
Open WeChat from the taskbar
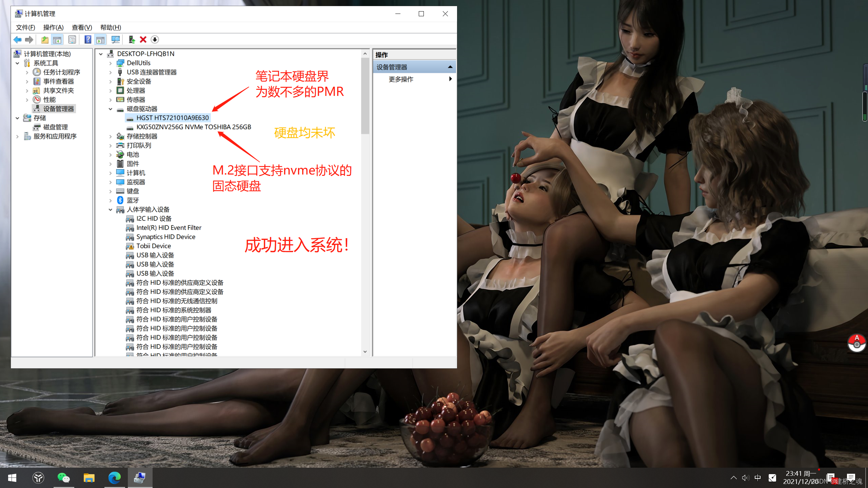[63, 478]
